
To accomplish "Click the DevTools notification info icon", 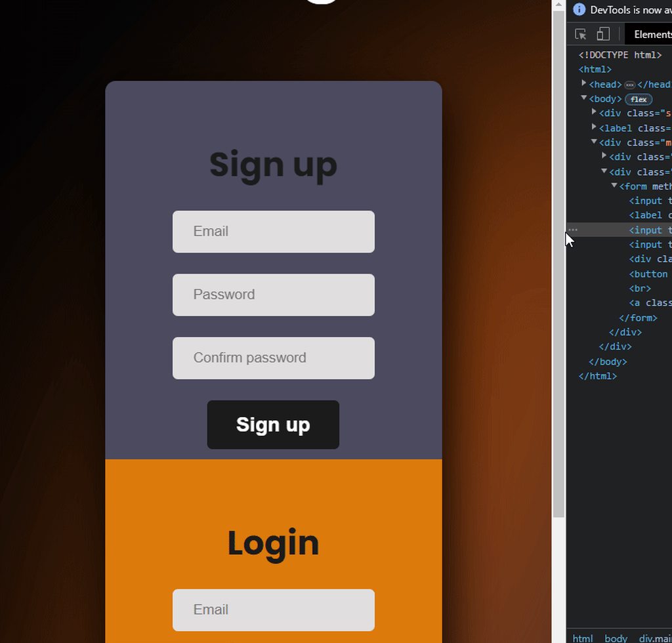I will 578,9.
